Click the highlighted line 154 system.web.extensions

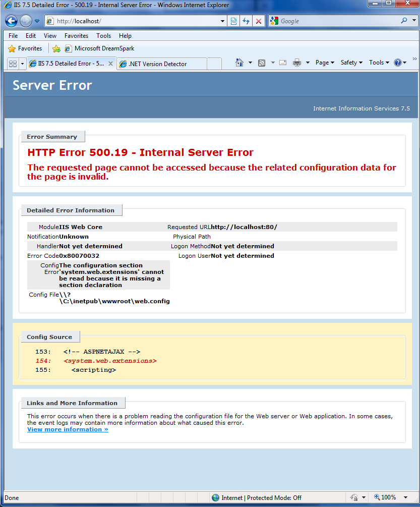(x=96, y=361)
